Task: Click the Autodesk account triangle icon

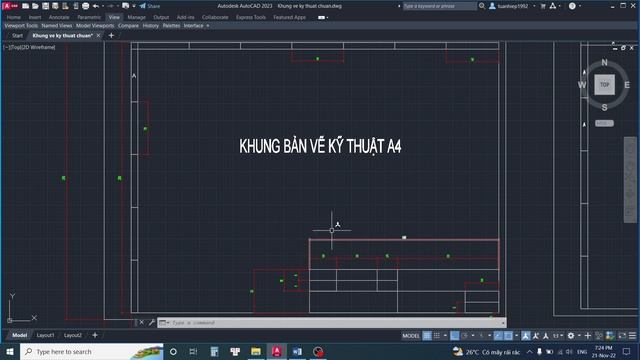Action: pyautogui.click(x=553, y=6)
